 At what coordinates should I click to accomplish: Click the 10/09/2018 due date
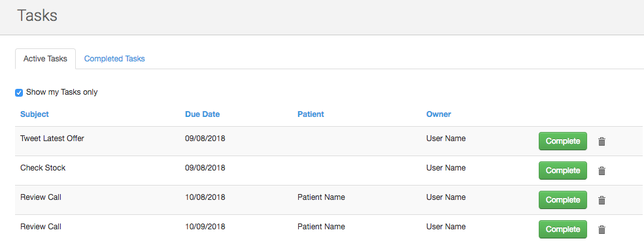point(205,227)
